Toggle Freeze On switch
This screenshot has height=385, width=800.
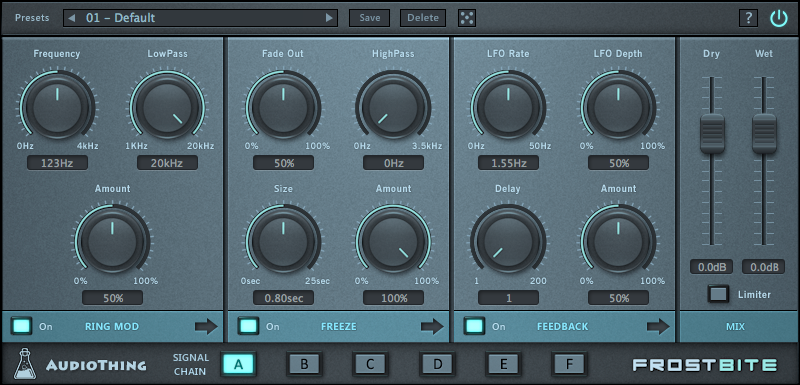coord(248,326)
